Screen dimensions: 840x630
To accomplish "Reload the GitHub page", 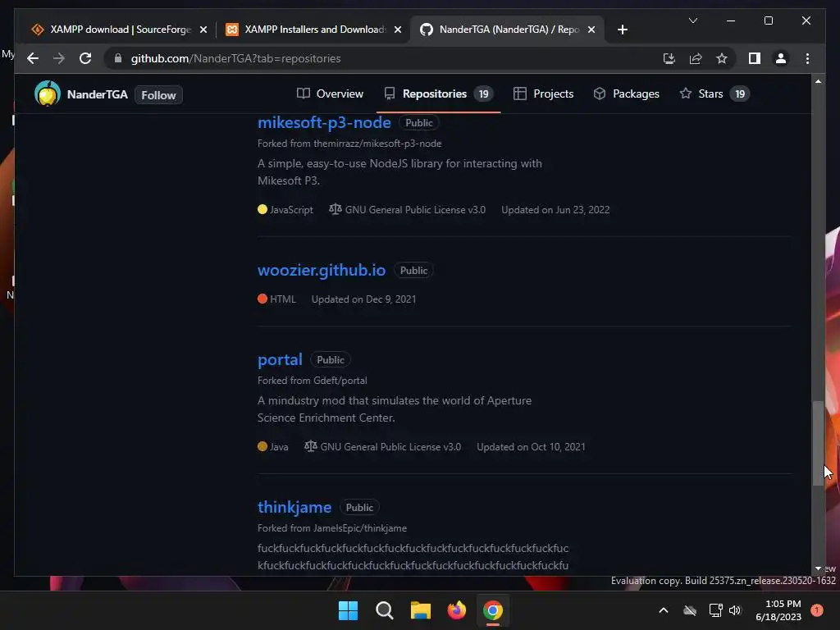I will point(85,58).
